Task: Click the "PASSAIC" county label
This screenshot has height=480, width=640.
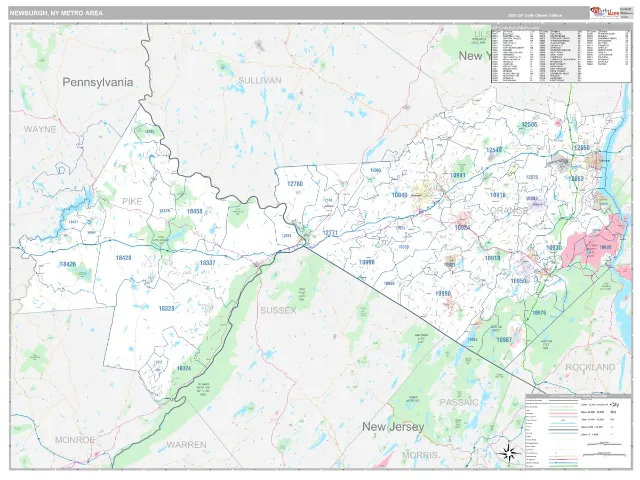Action: click(x=459, y=402)
